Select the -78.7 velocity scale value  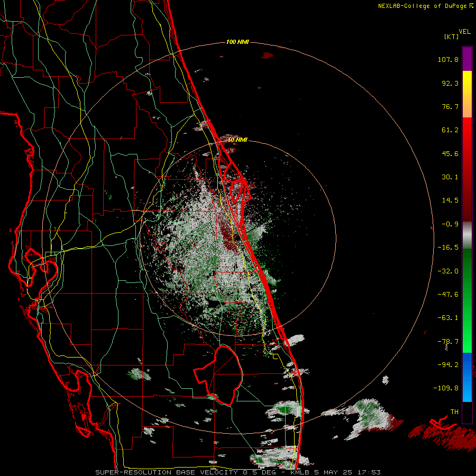pos(448,342)
